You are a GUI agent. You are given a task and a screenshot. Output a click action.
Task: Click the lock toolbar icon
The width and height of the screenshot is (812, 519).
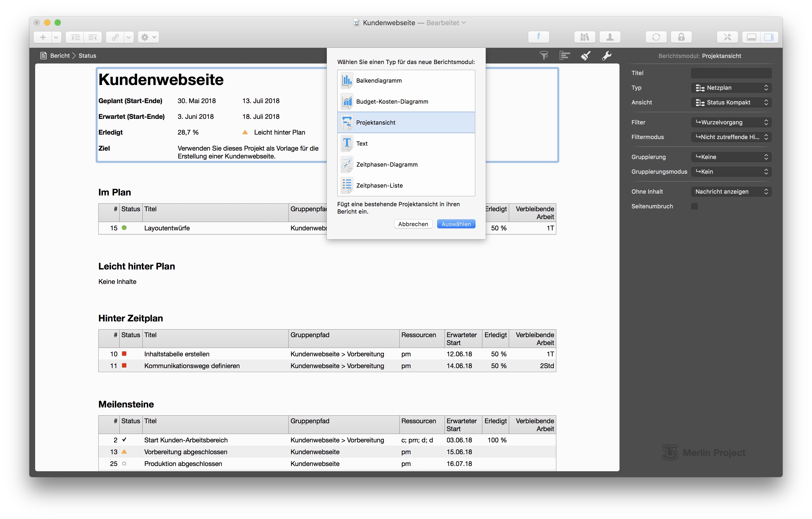click(x=681, y=37)
